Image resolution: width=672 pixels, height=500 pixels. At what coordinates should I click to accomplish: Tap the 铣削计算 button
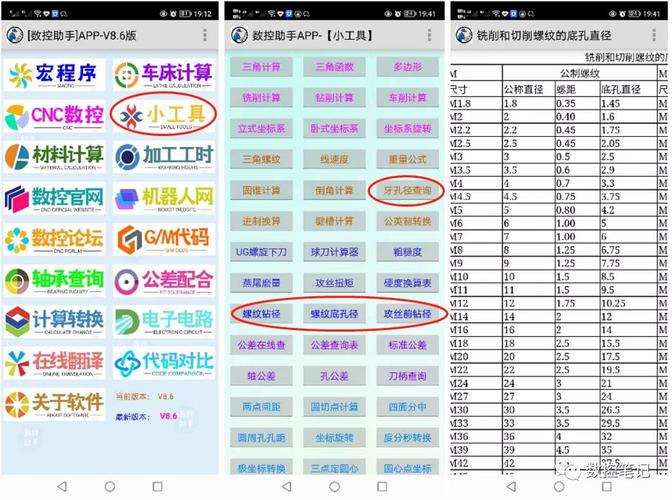click(261, 98)
